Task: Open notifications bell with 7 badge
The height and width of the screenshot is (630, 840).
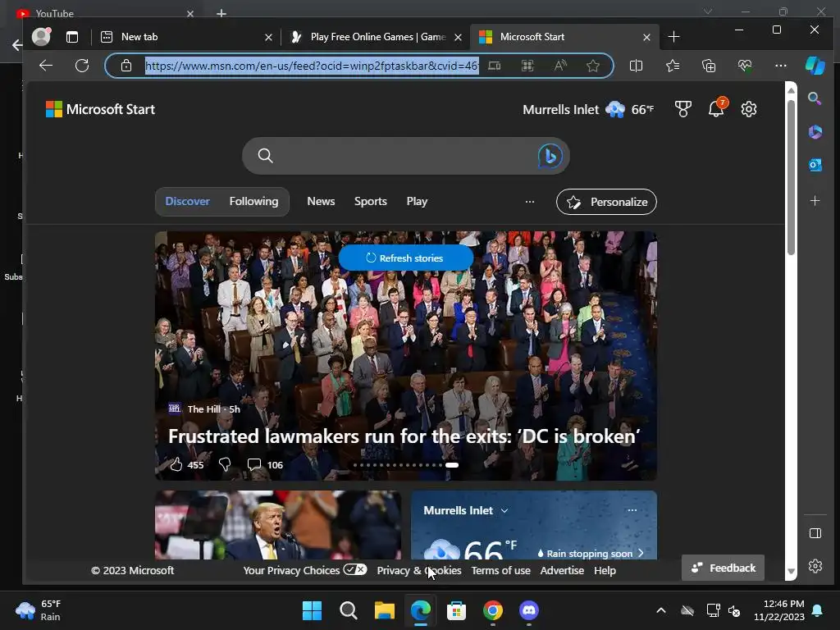Action: pos(717,107)
